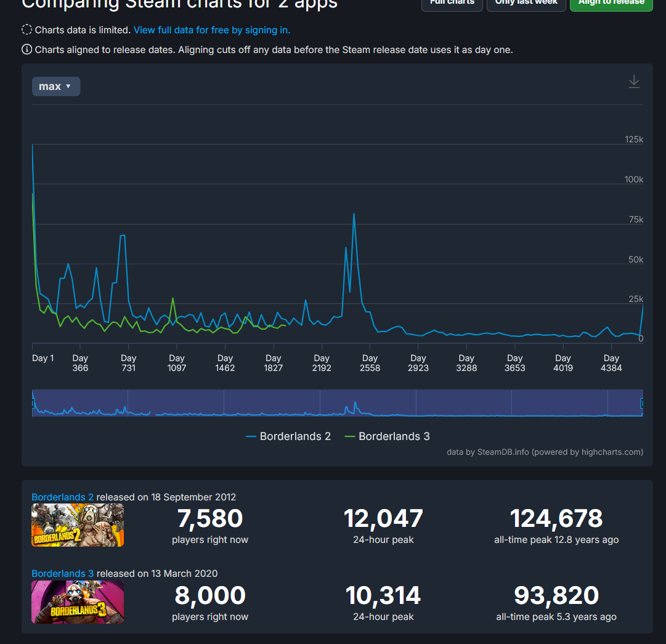This screenshot has width=666, height=644.
Task: Open the Full charts button
Action: pos(452,4)
